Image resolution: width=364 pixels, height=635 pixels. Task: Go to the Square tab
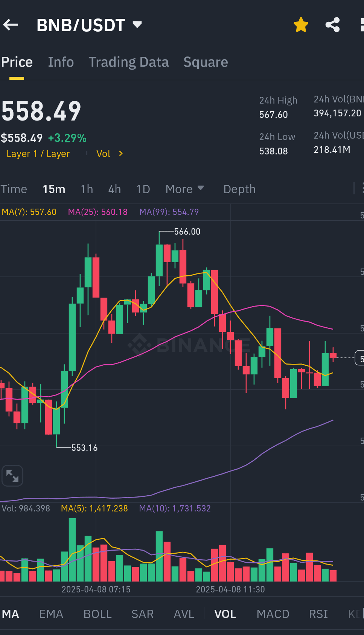click(206, 62)
